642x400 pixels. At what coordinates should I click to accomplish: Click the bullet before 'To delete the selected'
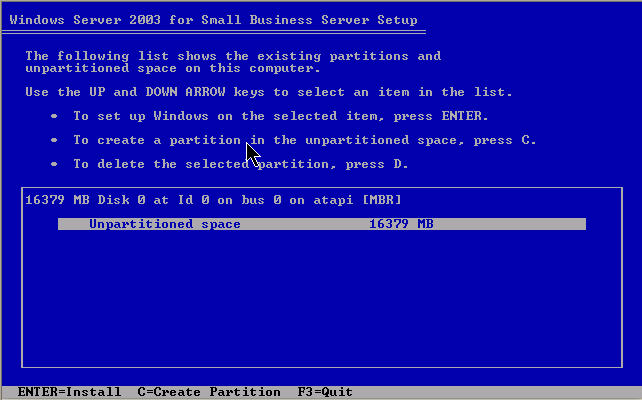point(54,164)
